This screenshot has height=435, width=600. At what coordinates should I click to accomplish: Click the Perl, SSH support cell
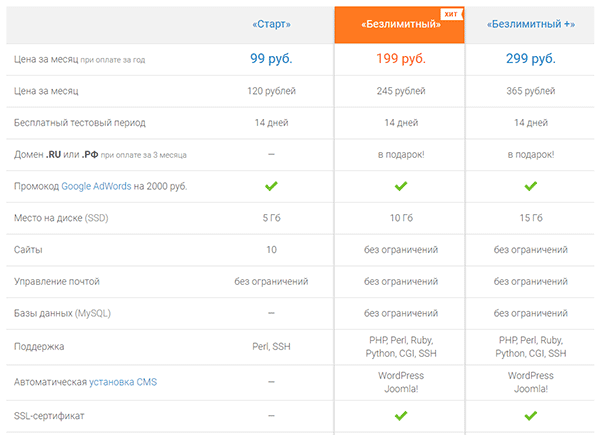pyautogui.click(x=271, y=347)
